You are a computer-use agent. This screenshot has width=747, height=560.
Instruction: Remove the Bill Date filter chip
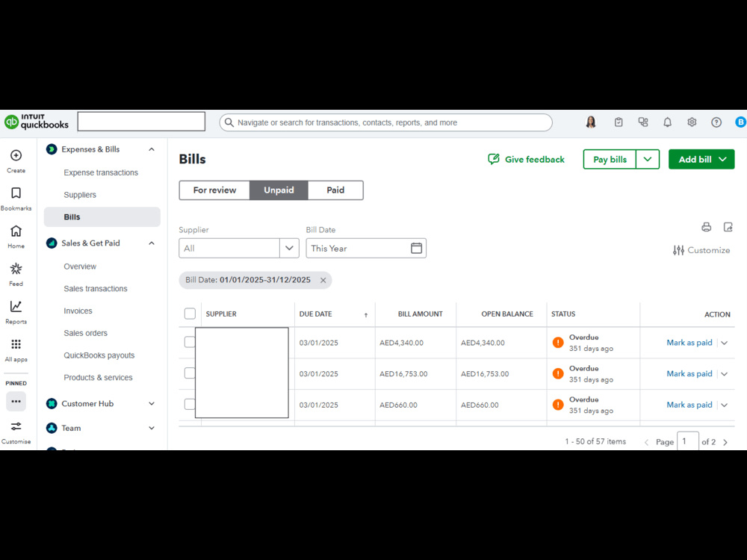(x=323, y=280)
